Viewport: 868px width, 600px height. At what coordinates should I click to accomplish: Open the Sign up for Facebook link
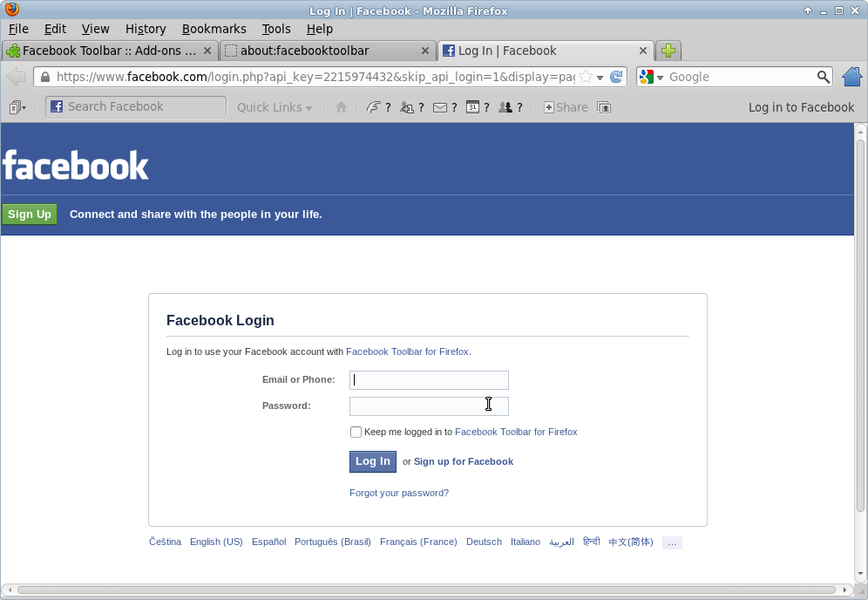click(x=464, y=461)
